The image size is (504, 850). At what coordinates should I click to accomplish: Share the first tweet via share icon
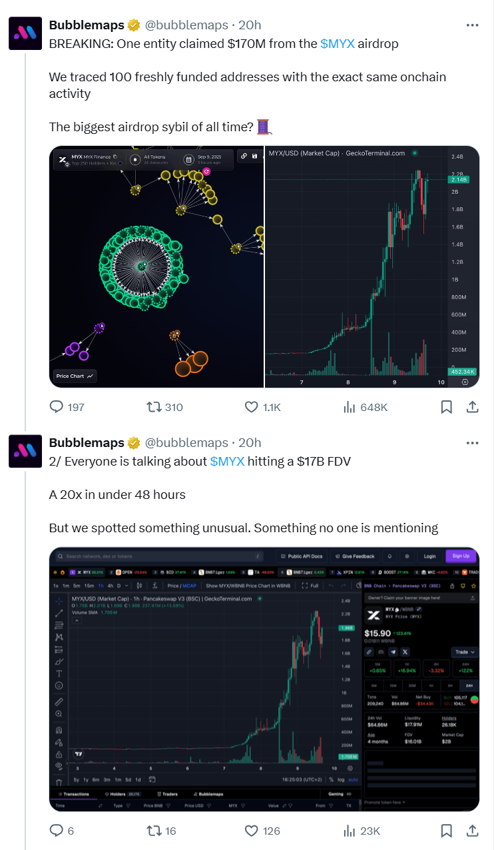[x=472, y=407]
